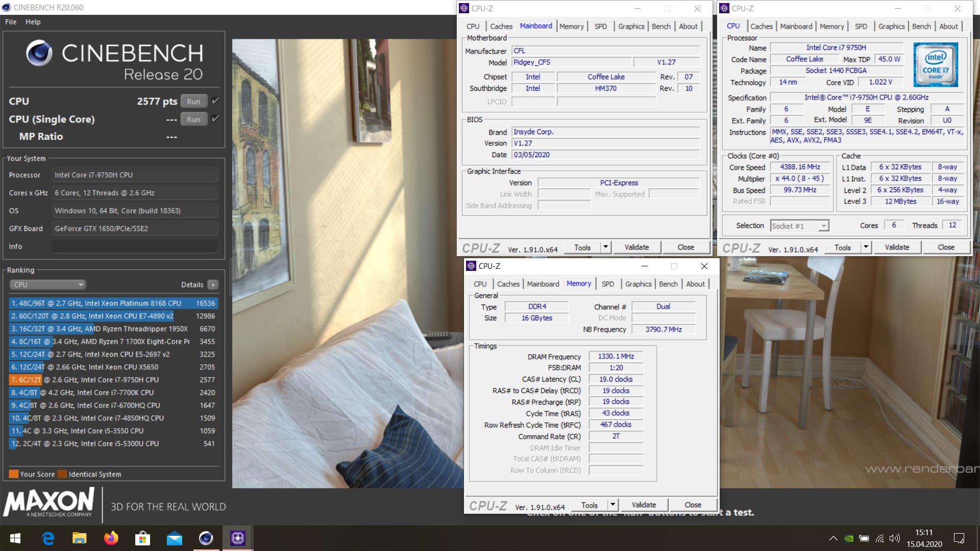Image resolution: width=980 pixels, height=551 pixels.
Task: Open Graphics tab in Memory window
Action: (x=638, y=284)
